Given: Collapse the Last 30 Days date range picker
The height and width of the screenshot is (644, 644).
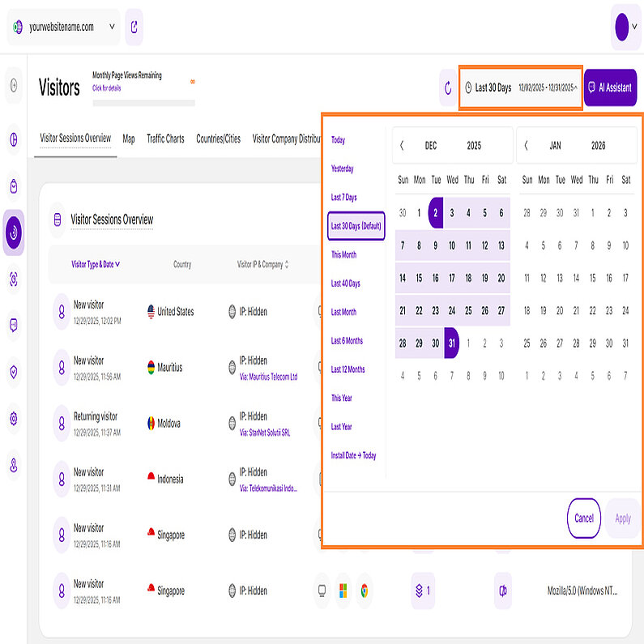Looking at the screenshot, I should 521,87.
